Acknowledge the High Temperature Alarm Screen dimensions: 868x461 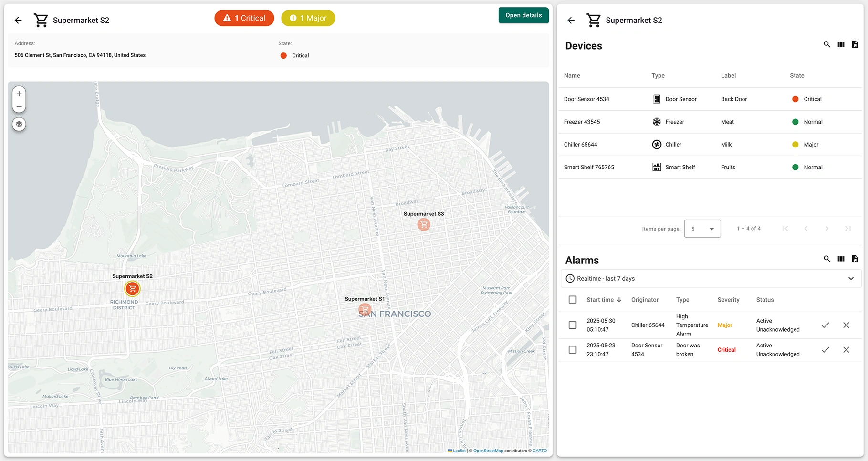tap(826, 325)
